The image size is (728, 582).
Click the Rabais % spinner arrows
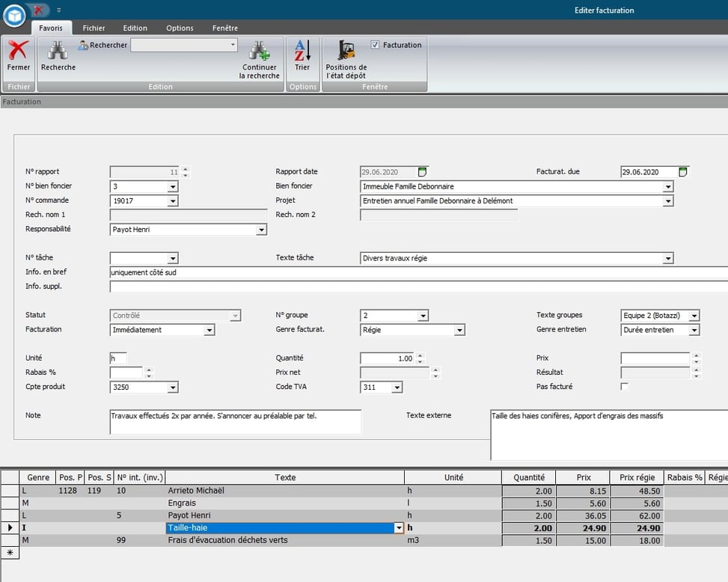[149, 373]
